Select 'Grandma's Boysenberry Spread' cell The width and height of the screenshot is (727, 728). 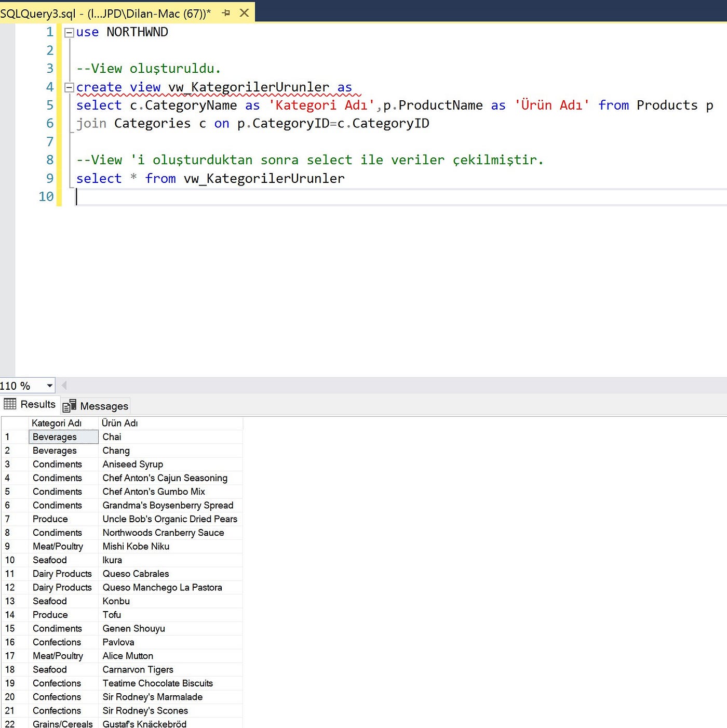point(170,505)
